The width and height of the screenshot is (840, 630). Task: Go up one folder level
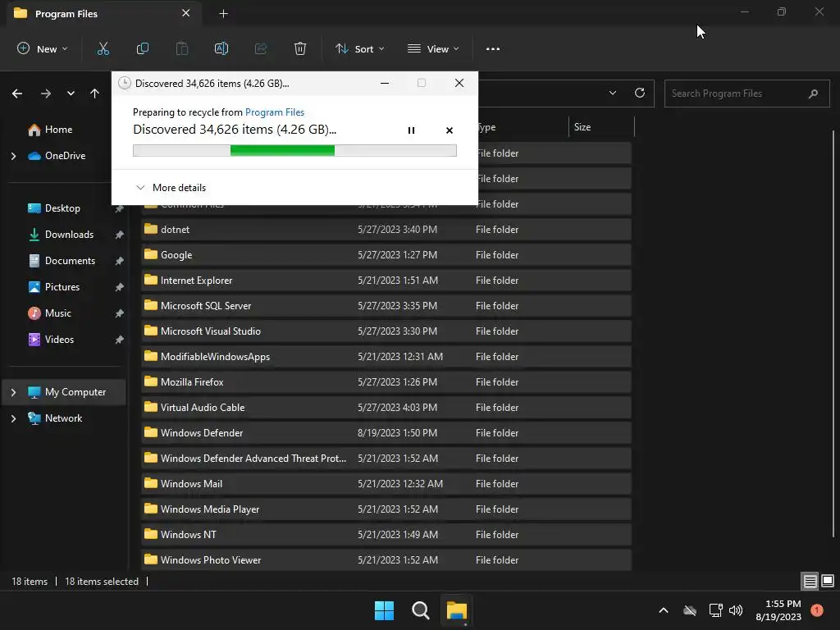pos(95,94)
